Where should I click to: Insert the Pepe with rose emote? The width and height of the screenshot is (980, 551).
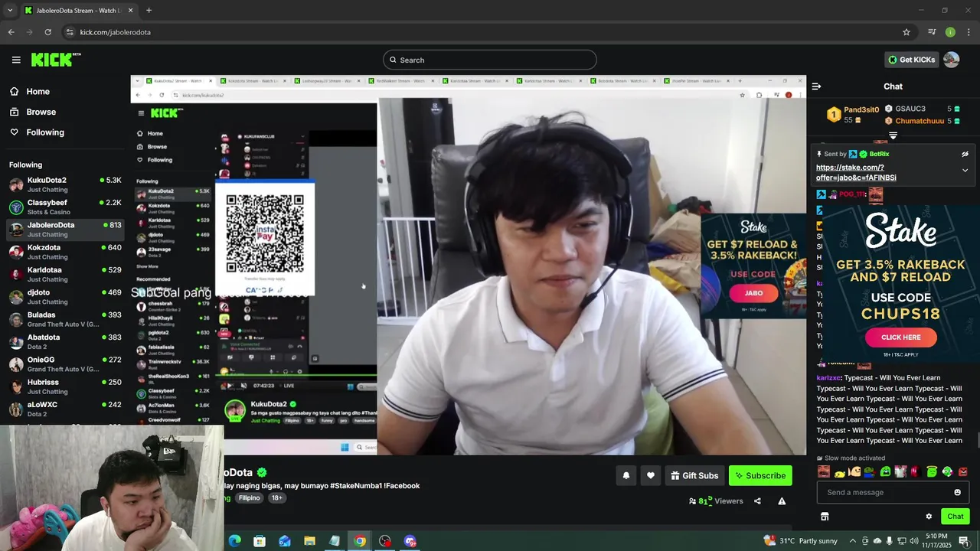(870, 471)
